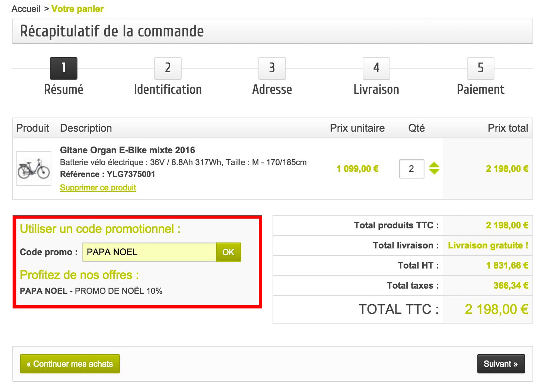The height and width of the screenshot is (392, 544).
Task: Click the Prix unitaire column header
Action: 357,128
